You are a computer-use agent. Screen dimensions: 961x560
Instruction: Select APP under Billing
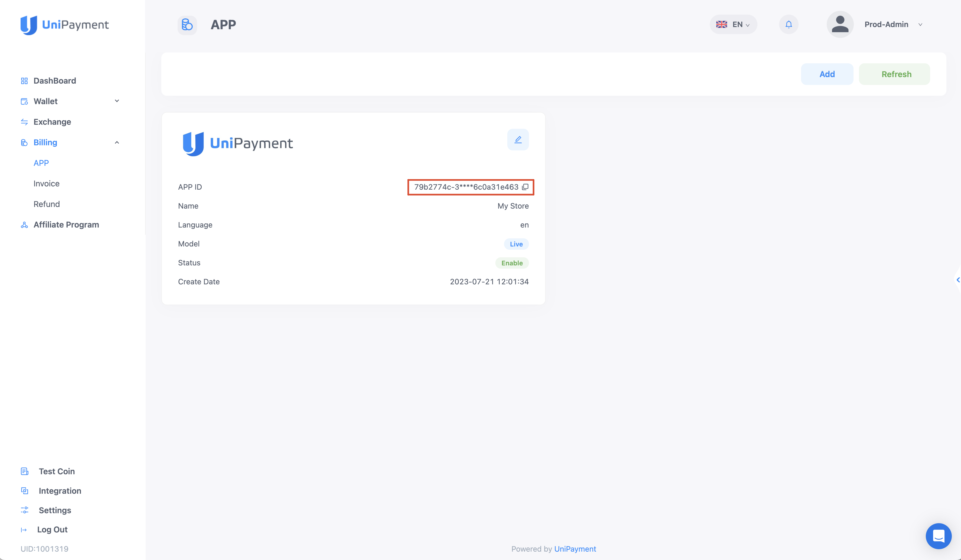[41, 163]
